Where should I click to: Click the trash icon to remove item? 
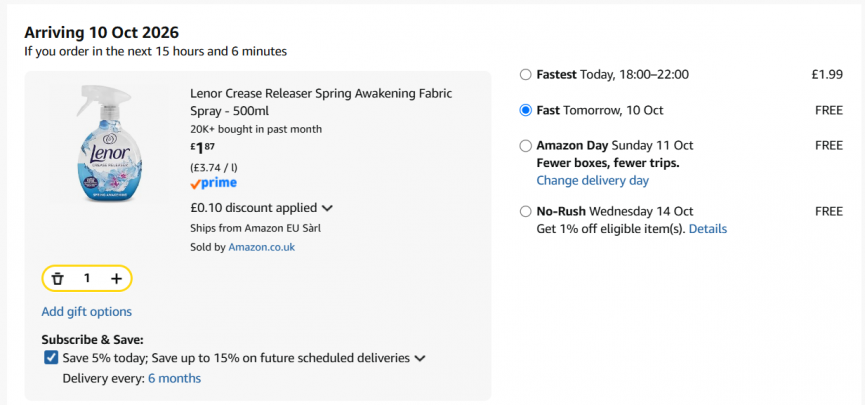(57, 279)
